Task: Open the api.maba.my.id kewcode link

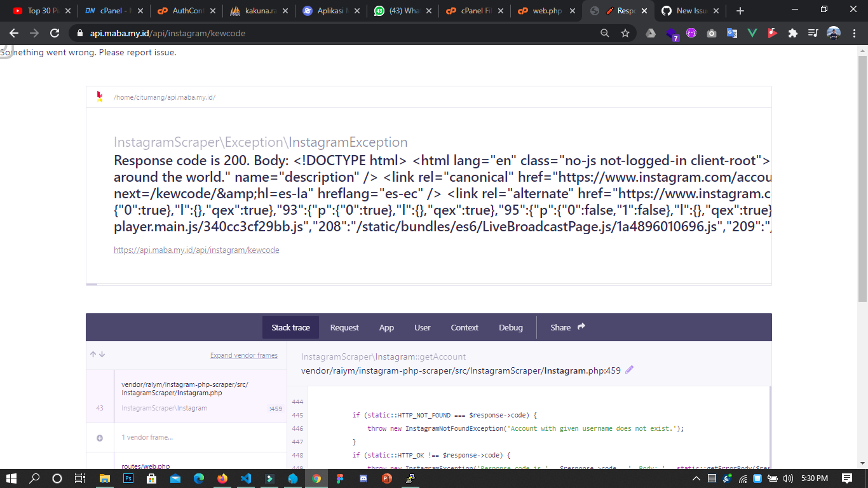Action: (x=196, y=250)
